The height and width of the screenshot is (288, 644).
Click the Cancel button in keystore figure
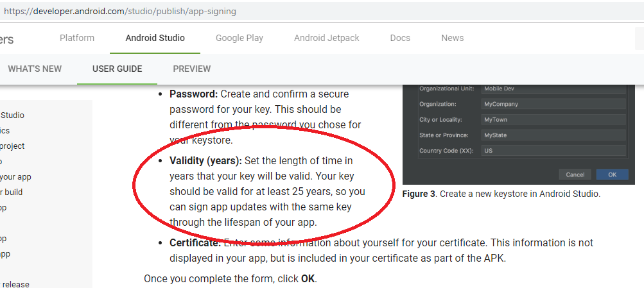pyautogui.click(x=575, y=174)
